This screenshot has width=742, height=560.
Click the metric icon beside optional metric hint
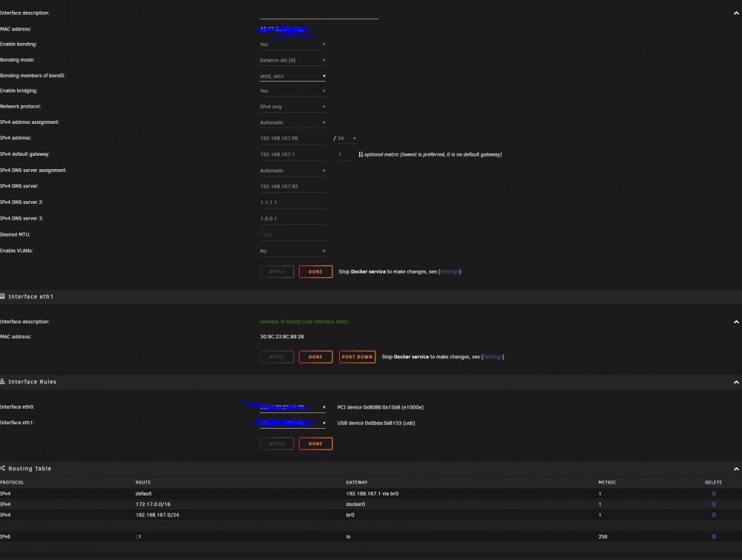(x=361, y=154)
